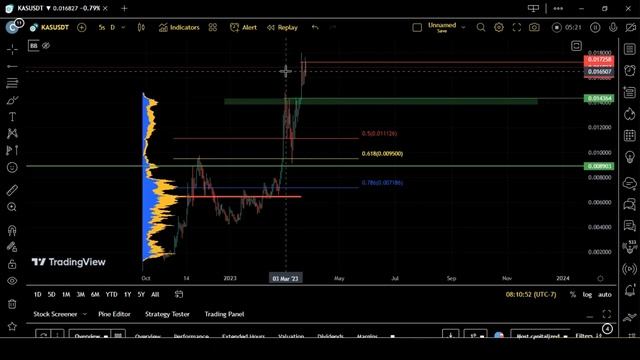Open the emoji icons tool
This screenshot has width=640, height=360.
point(12,167)
